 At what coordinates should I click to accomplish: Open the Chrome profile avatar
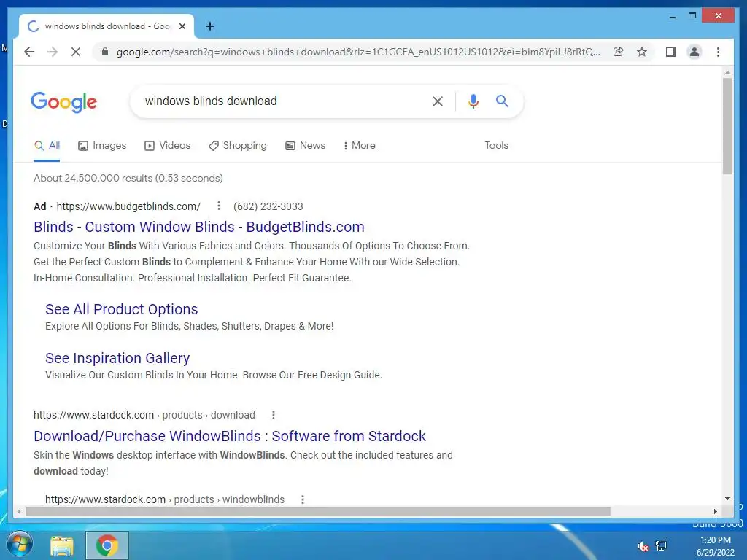pos(694,52)
